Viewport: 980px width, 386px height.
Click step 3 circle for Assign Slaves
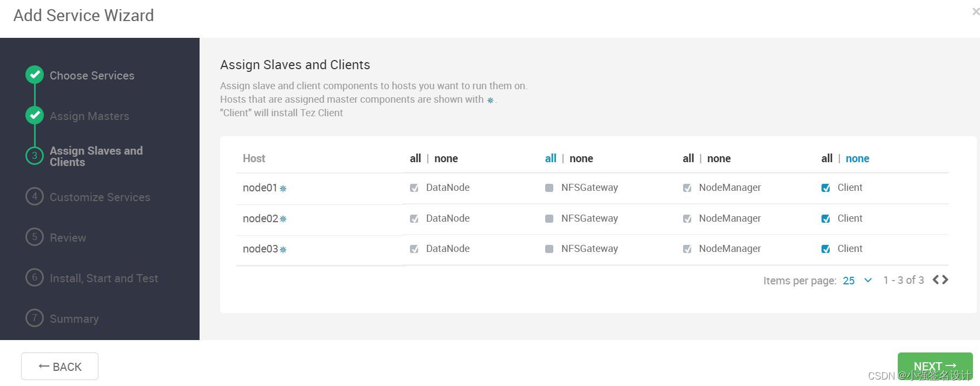pyautogui.click(x=35, y=156)
